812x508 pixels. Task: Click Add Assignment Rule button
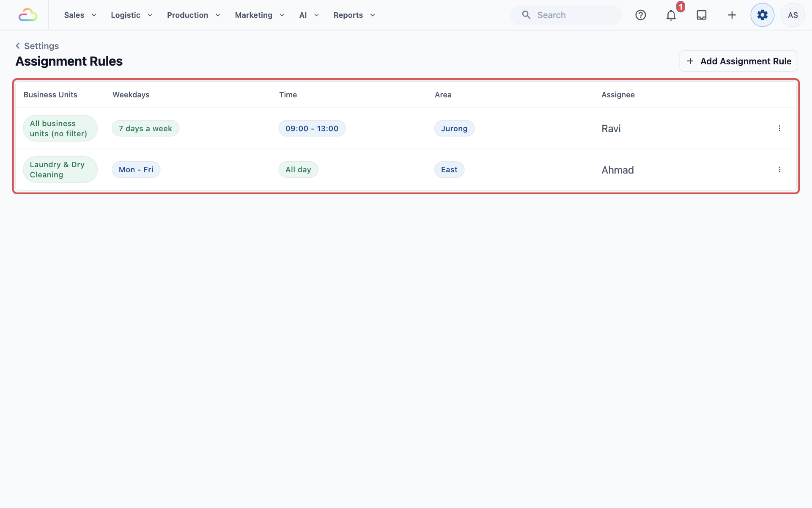(x=738, y=61)
